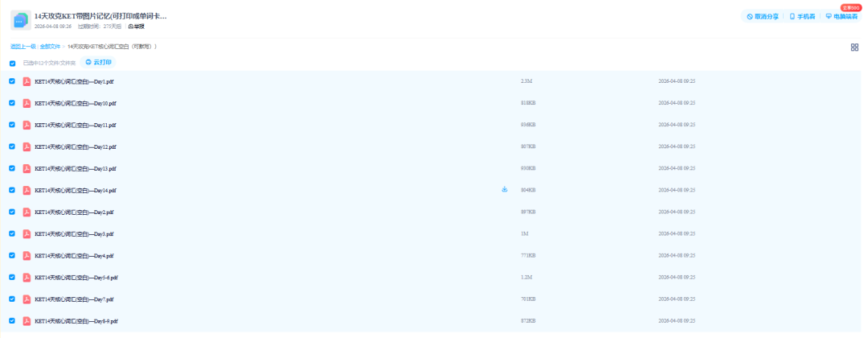Viewport: 868px width, 338px height.
Task: Click the share title 14天攻克KET带图片记忆
Action: (x=100, y=16)
